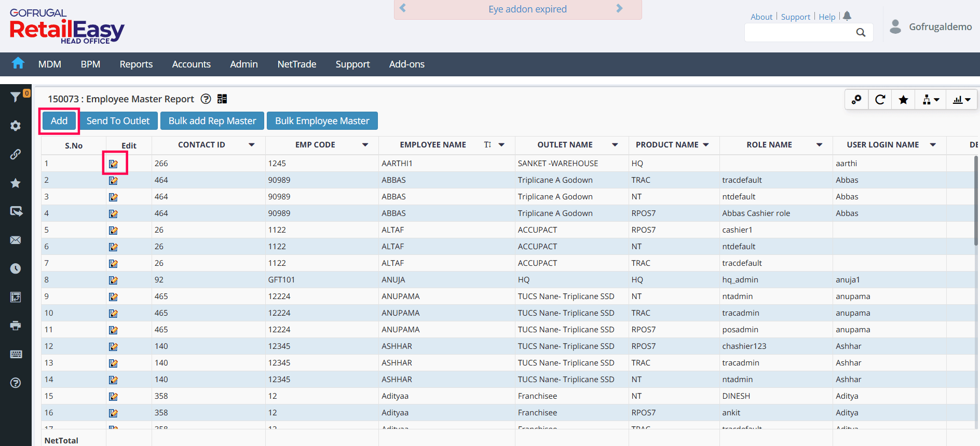This screenshot has width=980, height=446.
Task: Open the filter funnel in the sidebar
Action: (x=16, y=97)
